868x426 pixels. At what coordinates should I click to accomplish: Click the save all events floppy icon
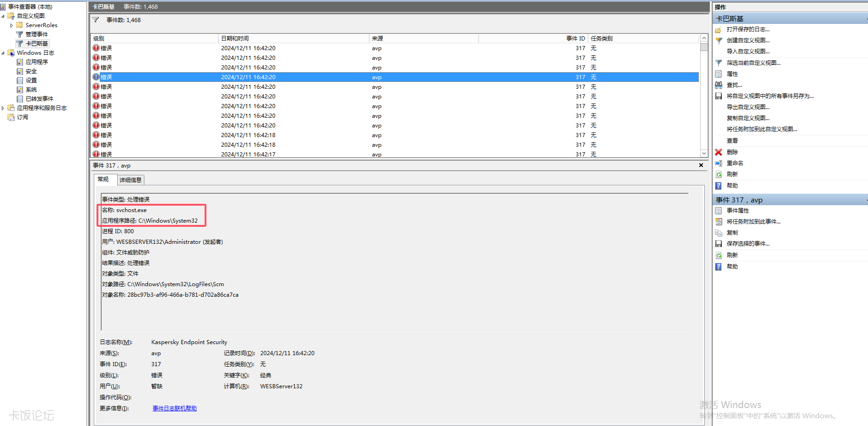(719, 96)
